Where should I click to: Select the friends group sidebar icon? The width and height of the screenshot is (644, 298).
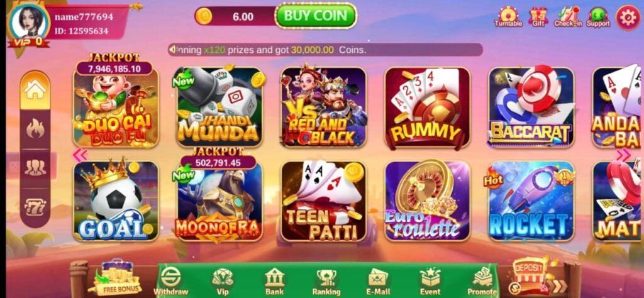pos(35,168)
